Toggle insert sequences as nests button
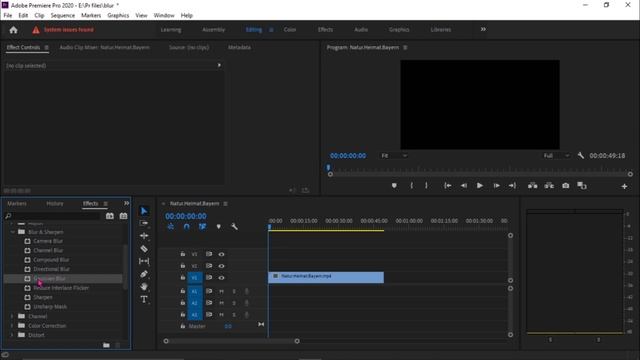Viewport: 640px width, 360px height. coord(171,227)
